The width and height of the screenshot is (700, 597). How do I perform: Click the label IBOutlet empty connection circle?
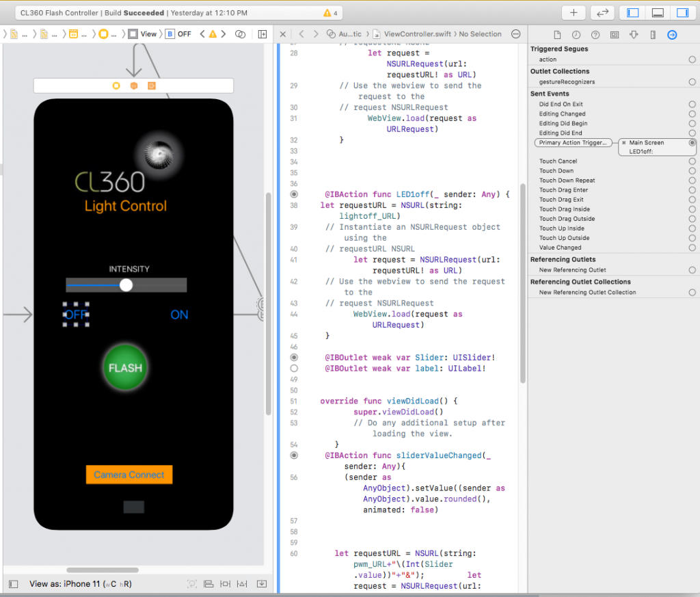(294, 369)
